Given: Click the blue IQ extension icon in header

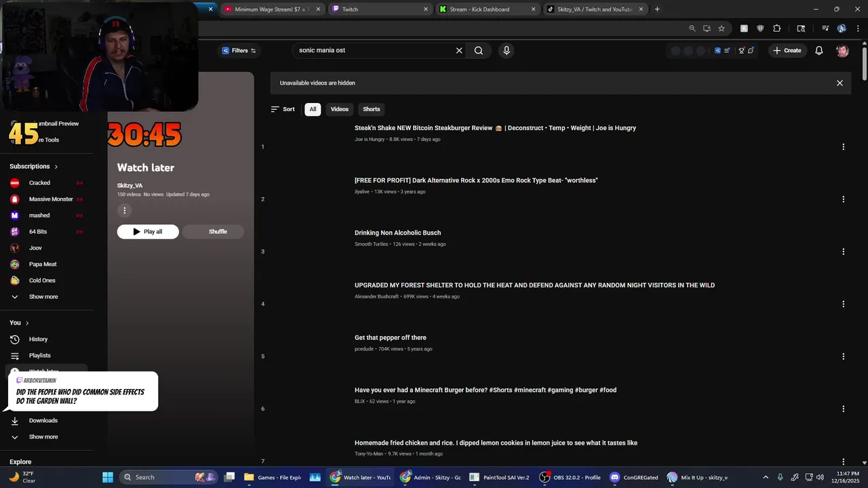Looking at the screenshot, I should coord(717,50).
